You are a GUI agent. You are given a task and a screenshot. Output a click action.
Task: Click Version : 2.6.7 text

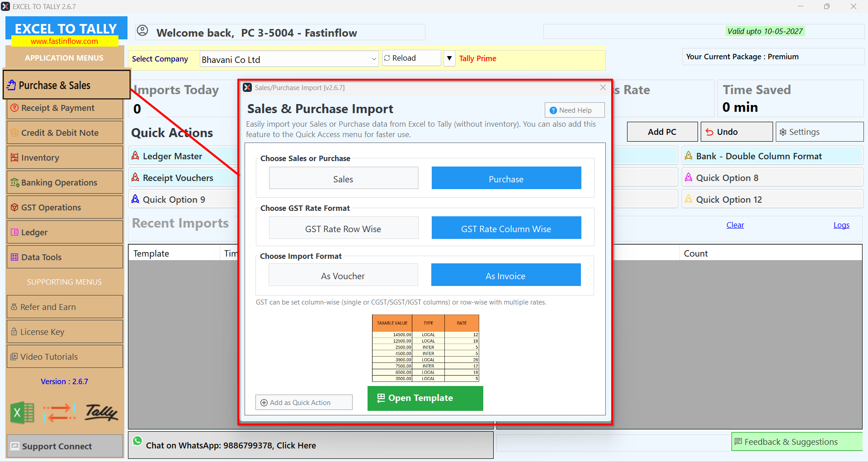pyautogui.click(x=65, y=381)
